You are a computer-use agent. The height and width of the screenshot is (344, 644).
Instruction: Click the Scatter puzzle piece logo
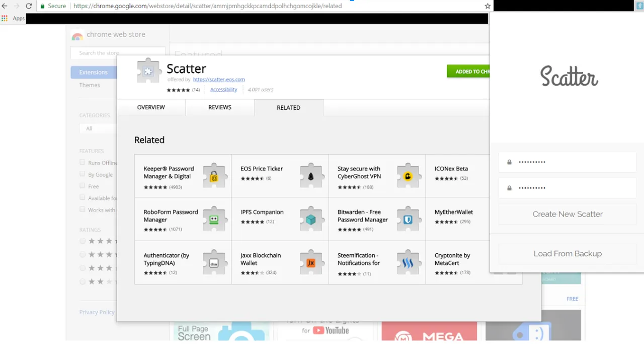(x=148, y=71)
